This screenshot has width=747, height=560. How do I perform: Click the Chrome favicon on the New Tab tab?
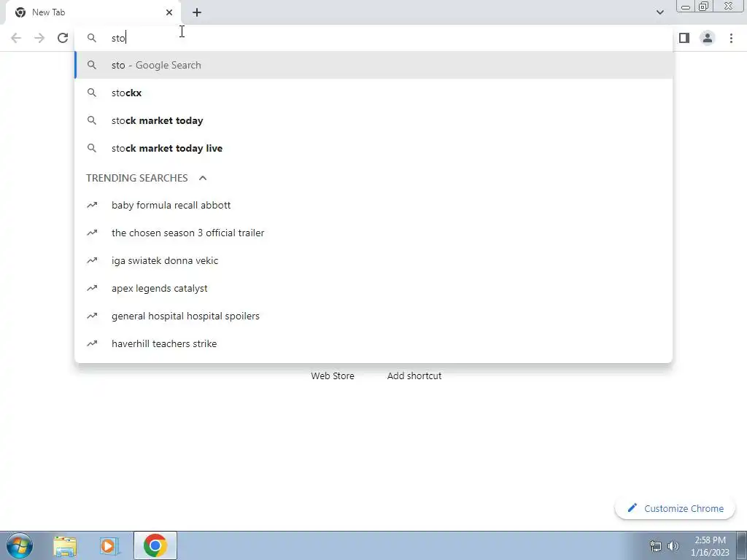tap(20, 12)
